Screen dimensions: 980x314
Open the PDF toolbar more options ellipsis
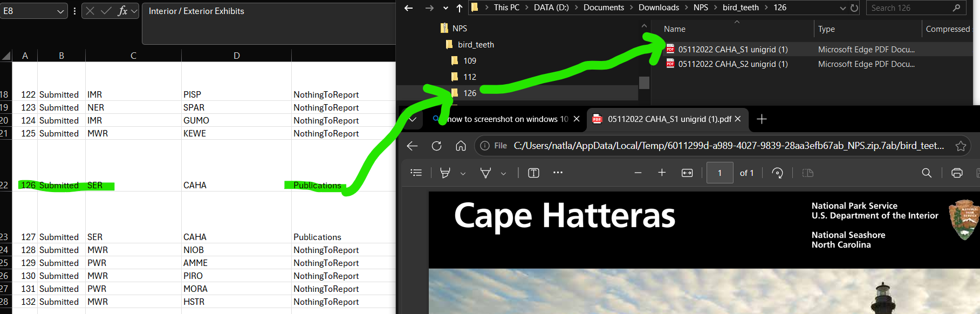coord(558,173)
